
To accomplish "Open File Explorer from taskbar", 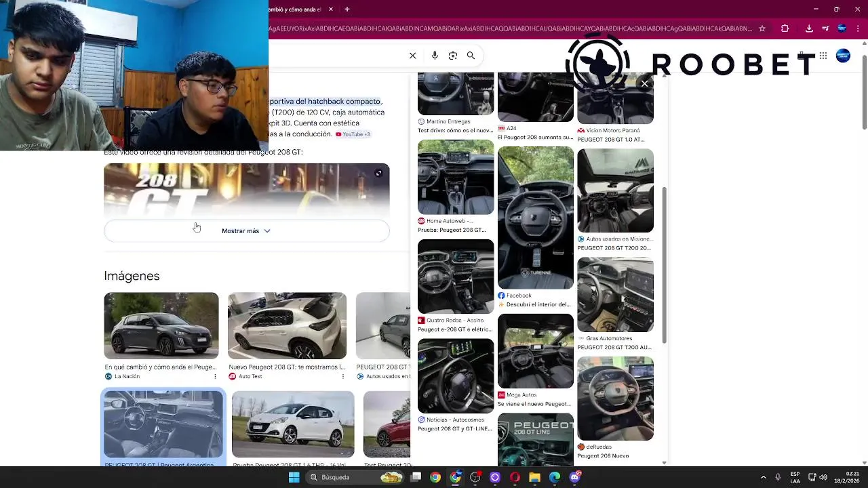I will pos(534,477).
